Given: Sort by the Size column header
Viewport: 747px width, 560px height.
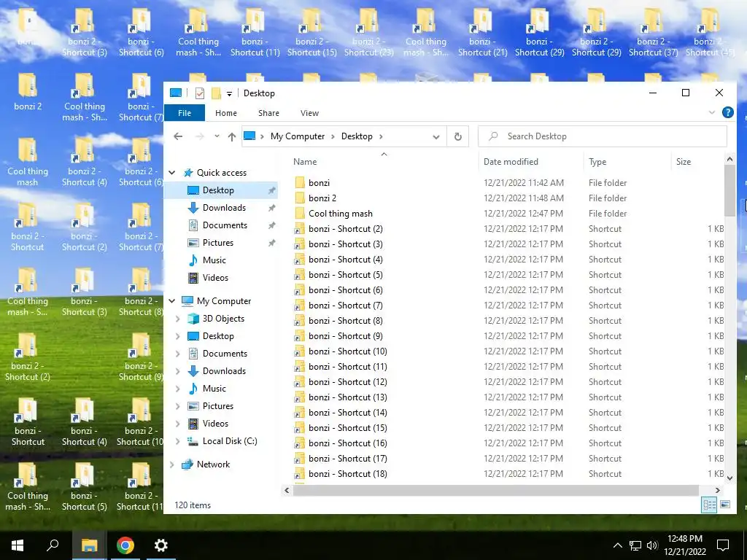Looking at the screenshot, I should click(x=683, y=162).
